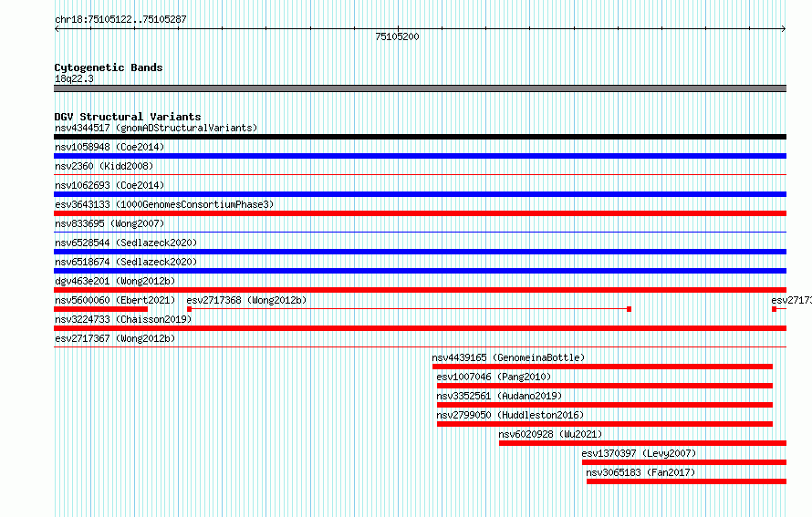Select the blue nsv6528544 variant bar

pos(420,252)
